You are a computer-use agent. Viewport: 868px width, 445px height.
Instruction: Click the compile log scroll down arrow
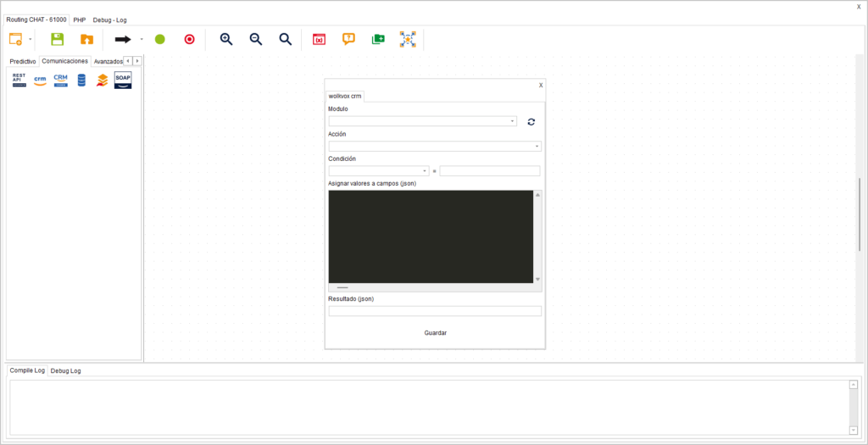click(853, 430)
